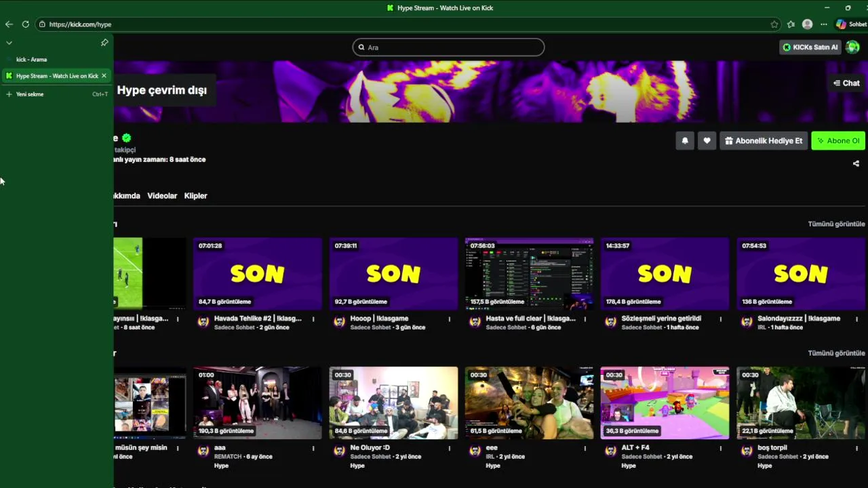868x488 pixels.
Task: Open the Chat panel
Action: point(846,83)
